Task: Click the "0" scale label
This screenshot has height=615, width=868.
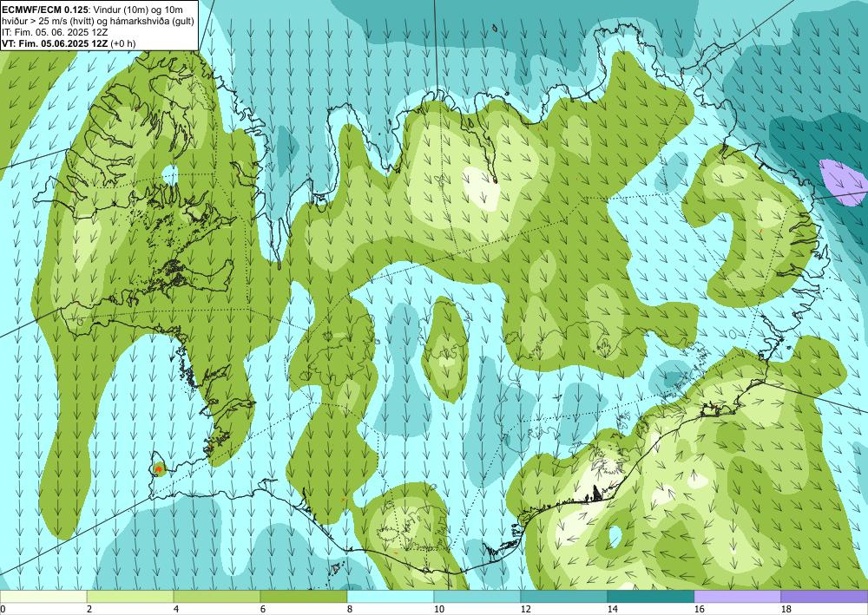Action: [x=3, y=609]
